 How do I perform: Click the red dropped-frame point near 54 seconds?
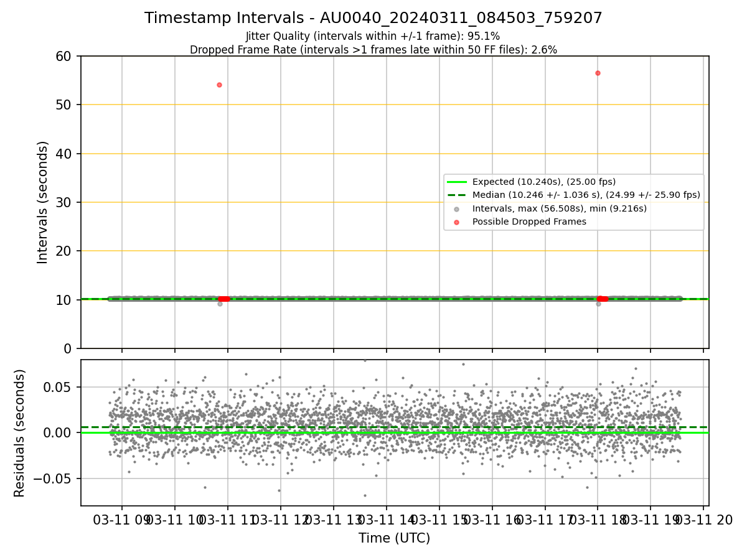click(x=219, y=85)
